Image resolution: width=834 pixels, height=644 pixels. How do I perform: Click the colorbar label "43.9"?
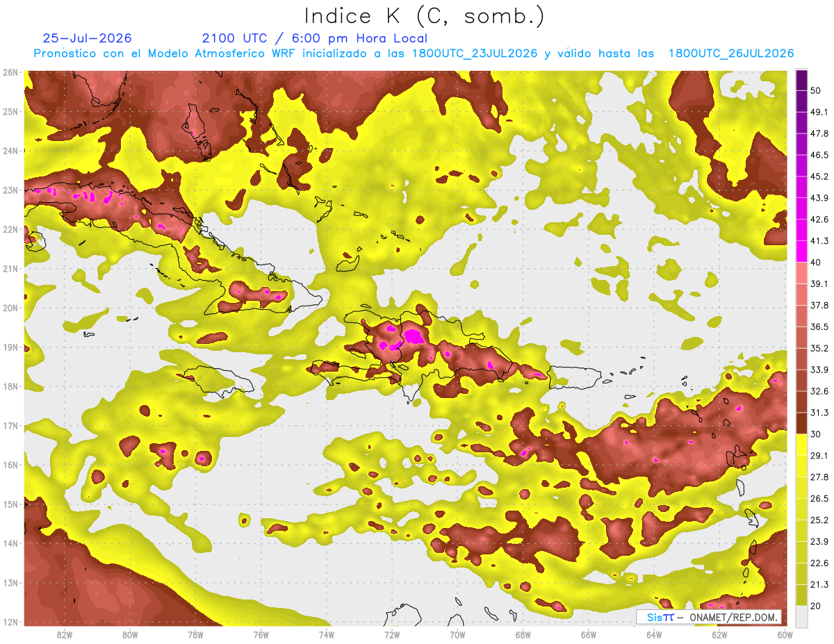(819, 198)
